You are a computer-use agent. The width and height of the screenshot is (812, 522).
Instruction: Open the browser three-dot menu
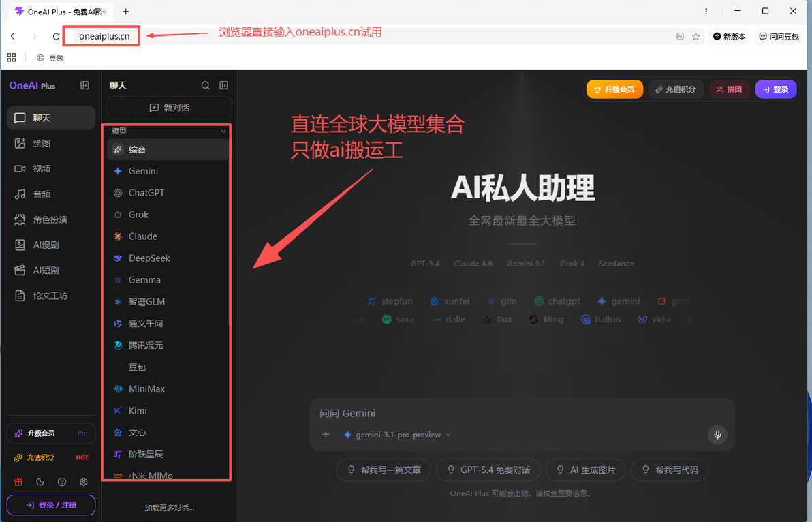coord(706,12)
